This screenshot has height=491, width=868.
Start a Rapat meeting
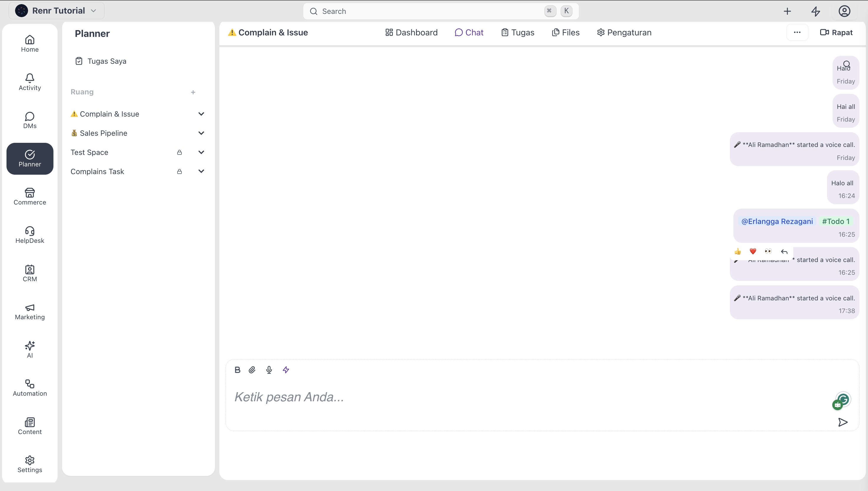coord(836,32)
